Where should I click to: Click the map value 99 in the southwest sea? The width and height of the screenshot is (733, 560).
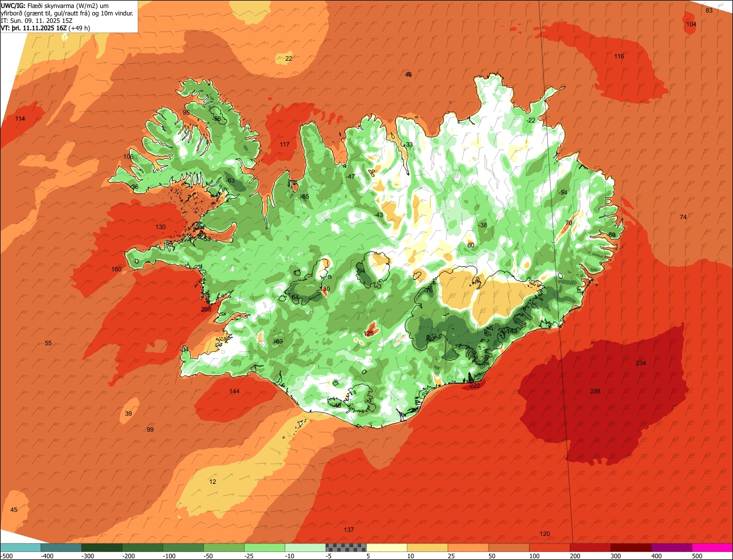pyautogui.click(x=150, y=429)
